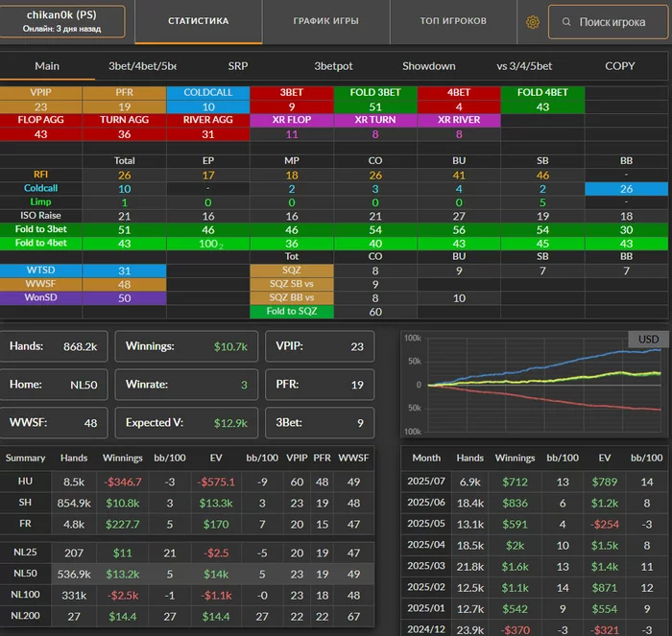Show the Showdown sub-tab
This screenshot has height=636, width=672.
click(x=428, y=66)
